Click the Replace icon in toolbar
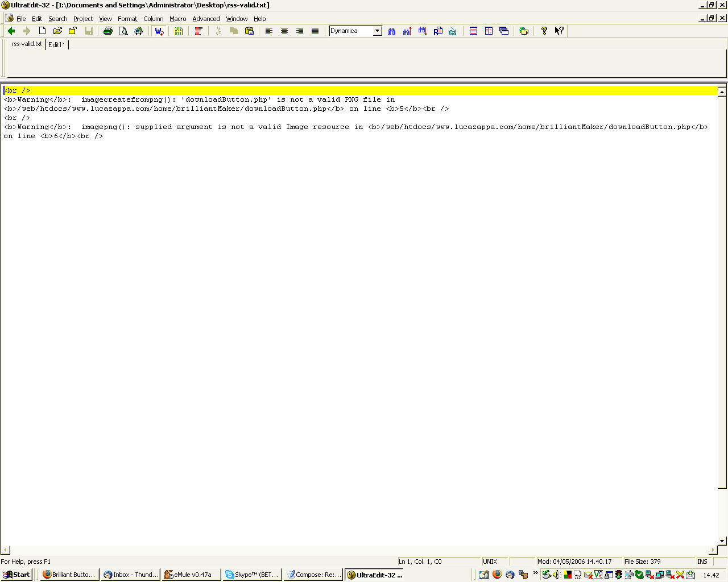 [x=438, y=31]
